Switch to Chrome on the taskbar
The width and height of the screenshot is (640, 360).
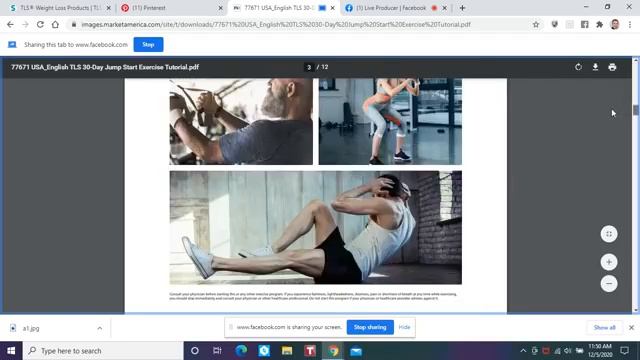333,351
